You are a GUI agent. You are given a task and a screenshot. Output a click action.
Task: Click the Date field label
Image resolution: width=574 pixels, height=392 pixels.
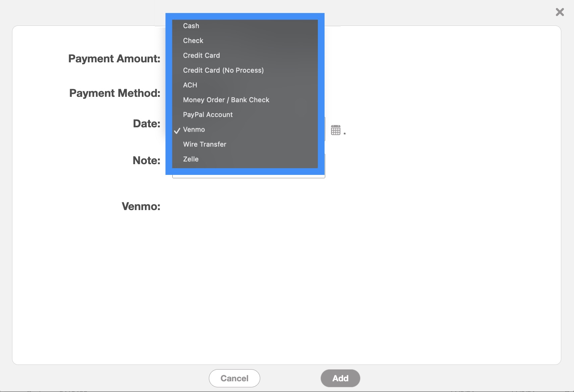pos(147,124)
